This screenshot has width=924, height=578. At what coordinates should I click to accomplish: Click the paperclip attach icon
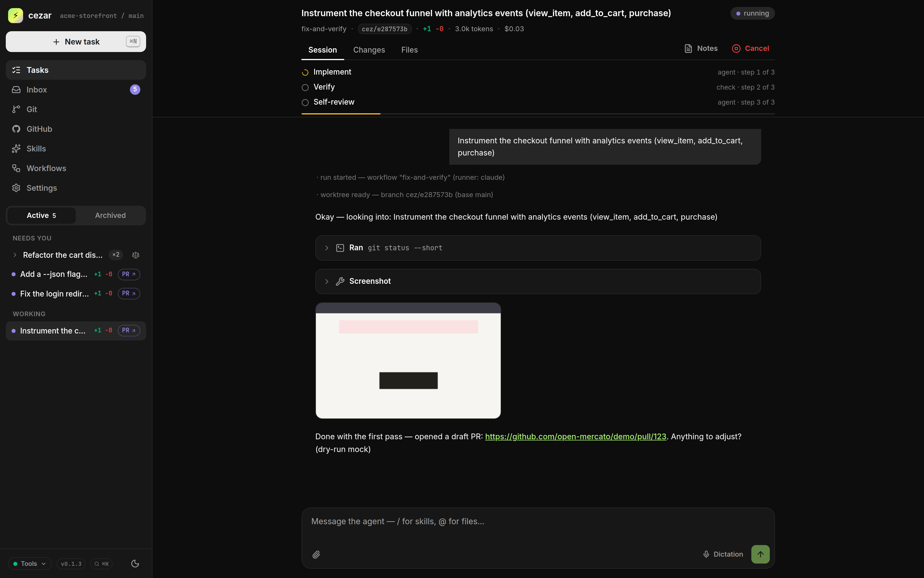316,554
